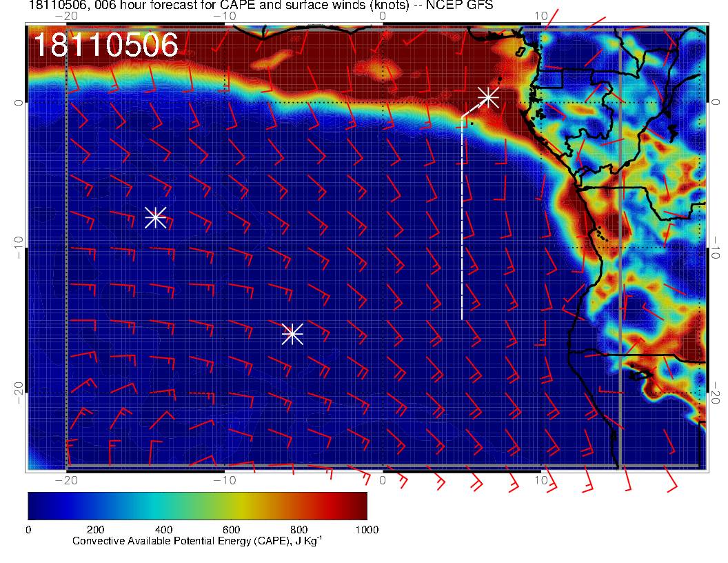Click the southernmost white asterisk marker
Image resolution: width=728 pixels, height=563 pixels.
(292, 333)
